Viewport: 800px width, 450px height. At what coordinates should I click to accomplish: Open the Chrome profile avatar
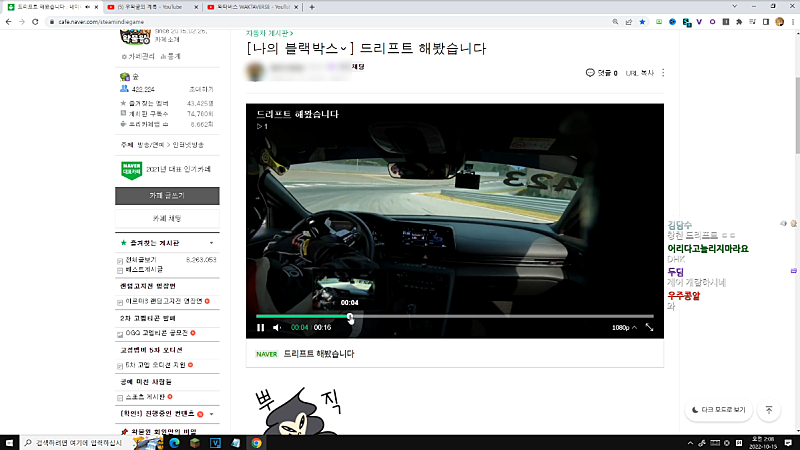tap(779, 22)
